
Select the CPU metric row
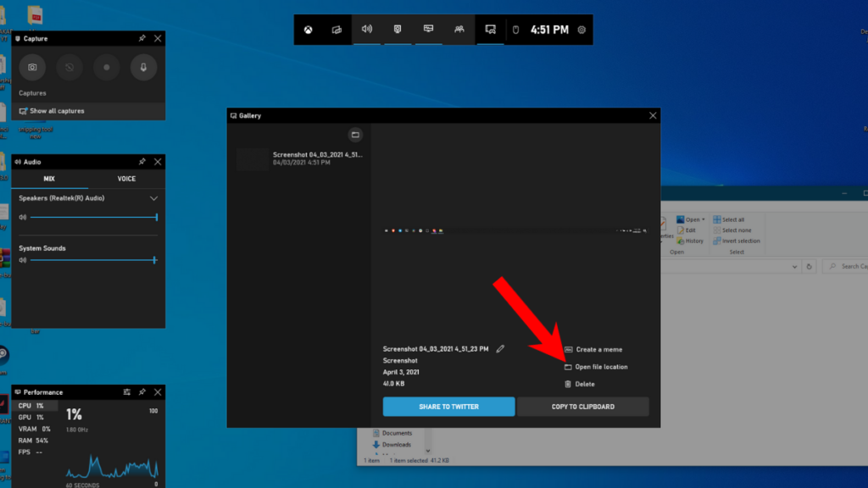click(35, 406)
